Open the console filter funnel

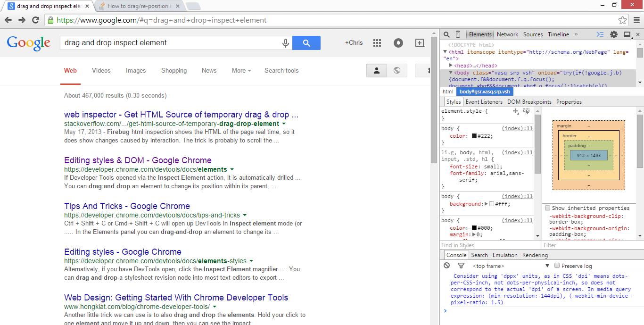461,266
